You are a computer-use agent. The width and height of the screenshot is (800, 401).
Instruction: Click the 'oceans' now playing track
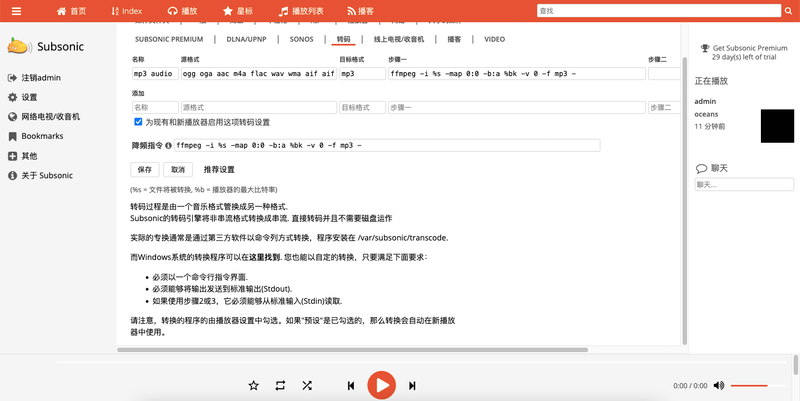(706, 114)
